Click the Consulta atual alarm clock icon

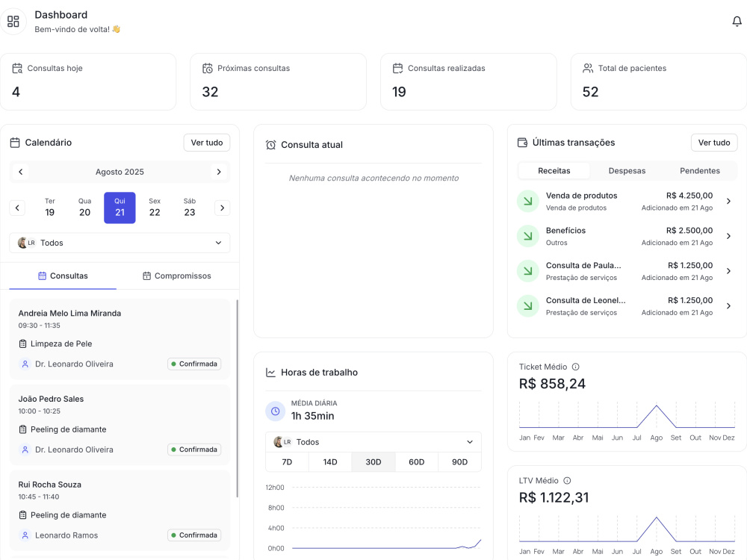270,145
